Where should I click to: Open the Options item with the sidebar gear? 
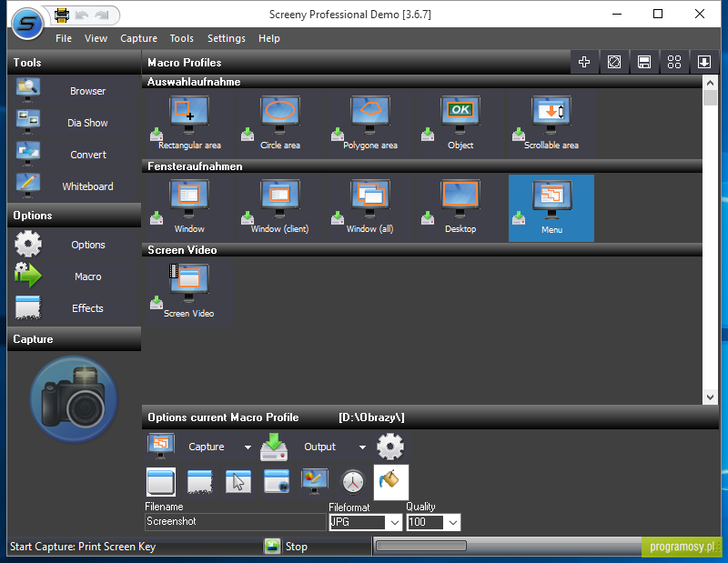click(x=75, y=245)
